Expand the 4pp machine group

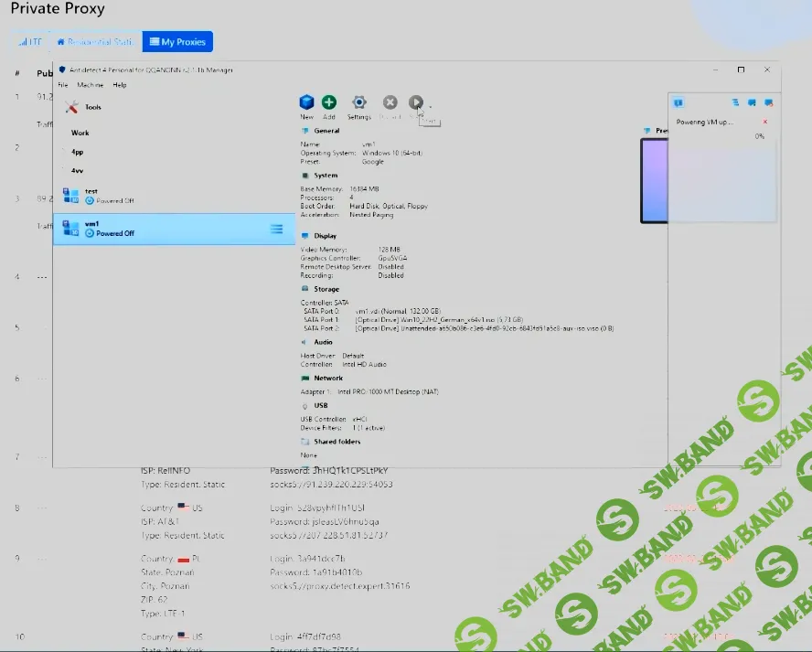tap(78, 152)
